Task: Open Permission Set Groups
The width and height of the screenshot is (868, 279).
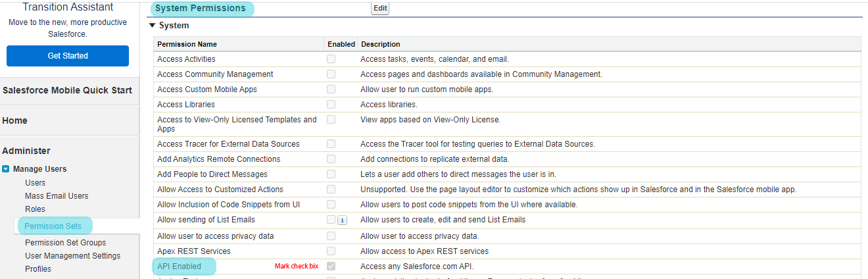Action: pos(65,243)
